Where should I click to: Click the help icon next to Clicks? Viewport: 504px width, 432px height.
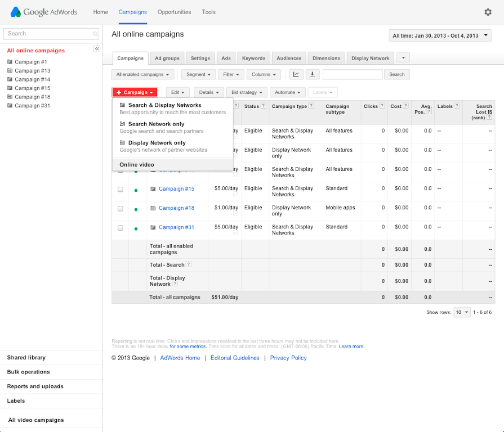(x=382, y=106)
